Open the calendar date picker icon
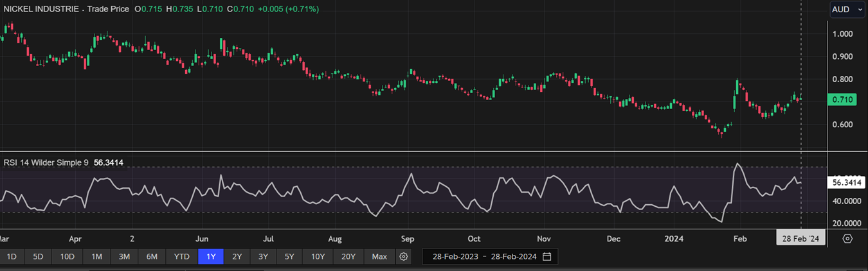 point(547,257)
